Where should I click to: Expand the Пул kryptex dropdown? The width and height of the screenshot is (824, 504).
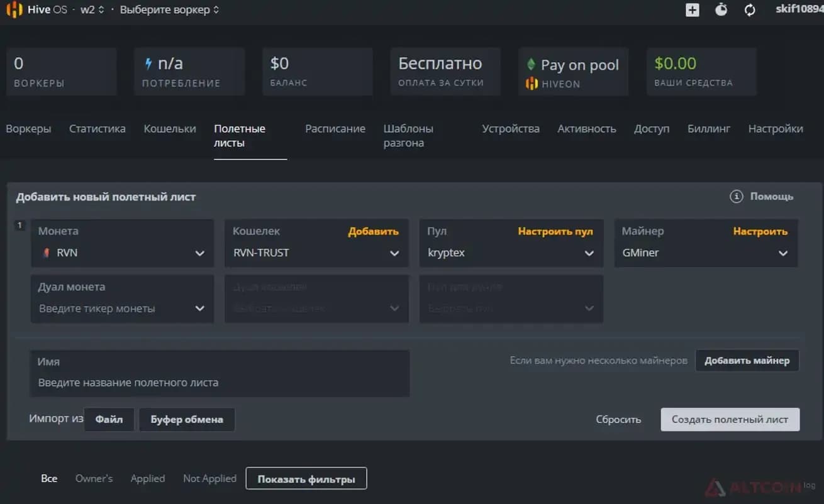[x=511, y=243]
